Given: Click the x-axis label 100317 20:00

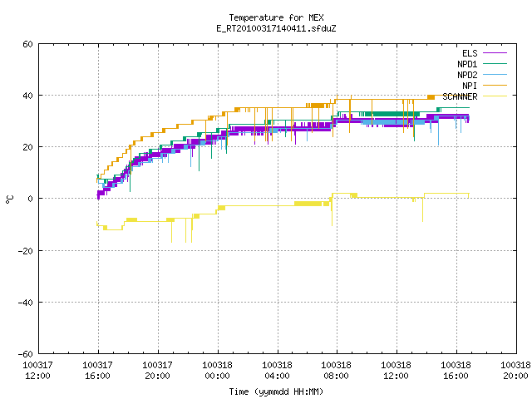Looking at the screenshot, I should [157, 371].
